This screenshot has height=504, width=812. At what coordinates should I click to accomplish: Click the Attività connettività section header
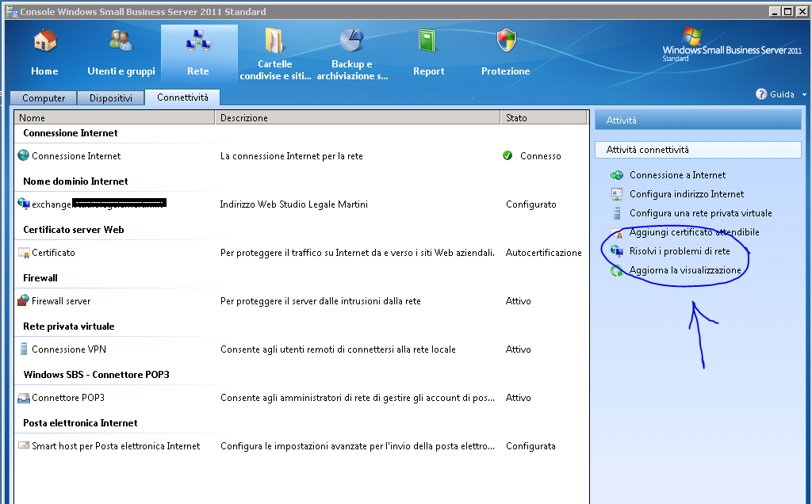[698, 150]
